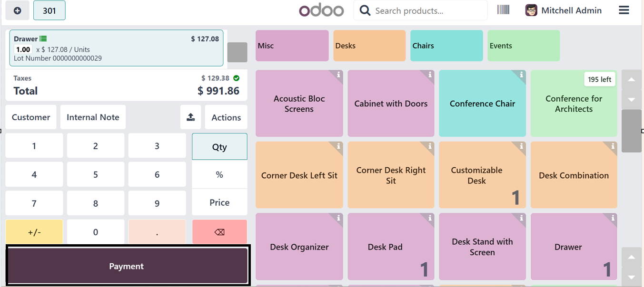Viewport: 644px width, 287px height.
Task: Click the green tax check mark
Action: [x=237, y=78]
